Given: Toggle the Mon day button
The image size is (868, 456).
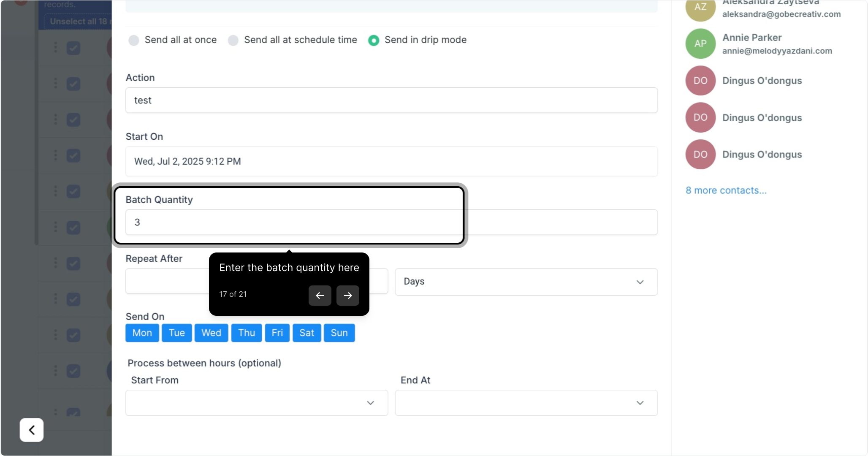Looking at the screenshot, I should coord(142,333).
